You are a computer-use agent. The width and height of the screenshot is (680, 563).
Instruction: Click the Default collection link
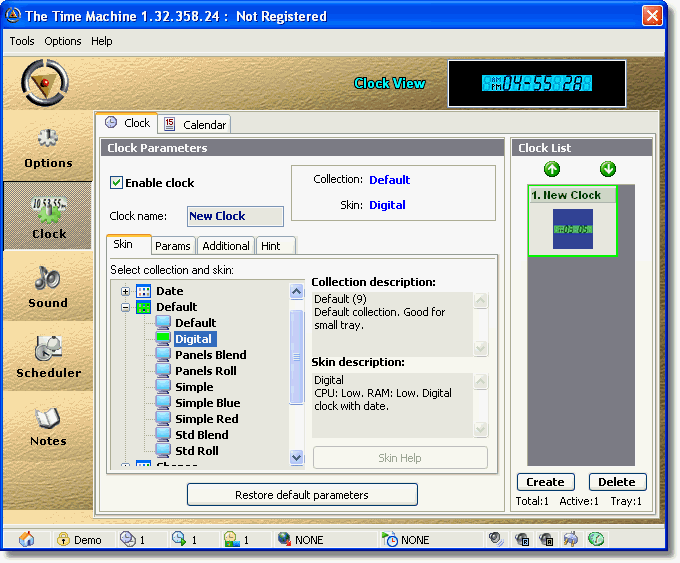tap(389, 180)
